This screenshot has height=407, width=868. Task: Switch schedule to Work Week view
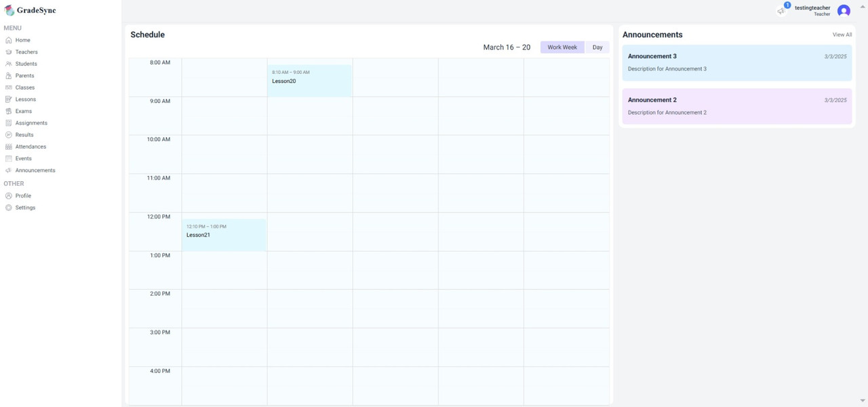pos(562,47)
